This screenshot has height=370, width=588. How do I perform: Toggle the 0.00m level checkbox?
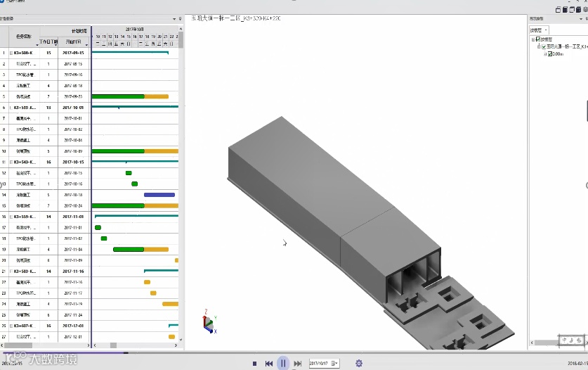click(550, 54)
